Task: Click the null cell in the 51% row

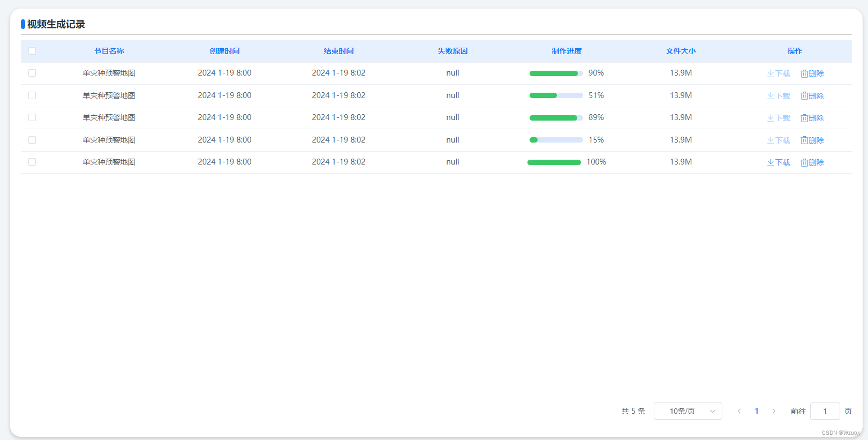Action: tap(453, 95)
